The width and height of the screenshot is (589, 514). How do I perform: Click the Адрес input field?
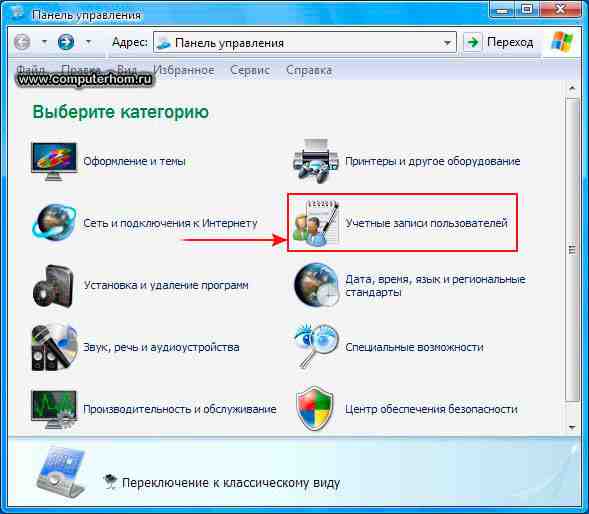[305, 42]
